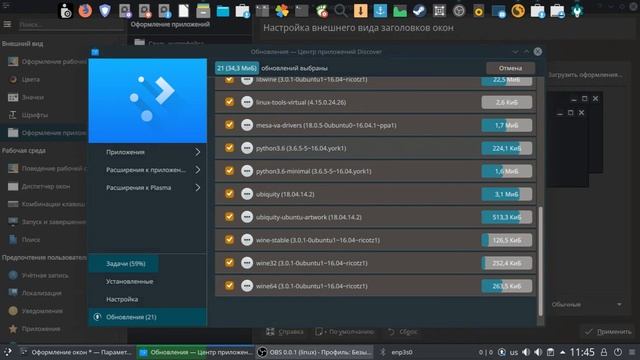
Task: Open the orange globe icon in the dock
Action: [x=518, y=10]
